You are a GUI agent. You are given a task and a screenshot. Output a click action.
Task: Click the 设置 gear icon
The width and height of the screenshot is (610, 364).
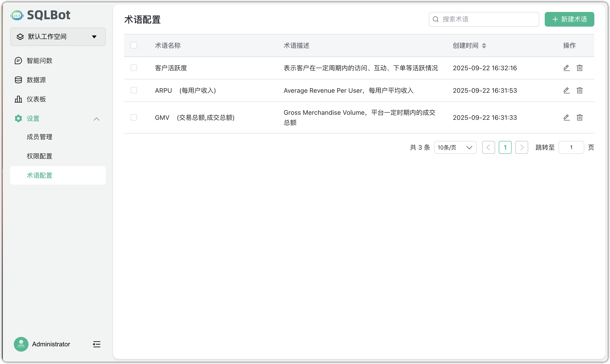[x=18, y=118]
